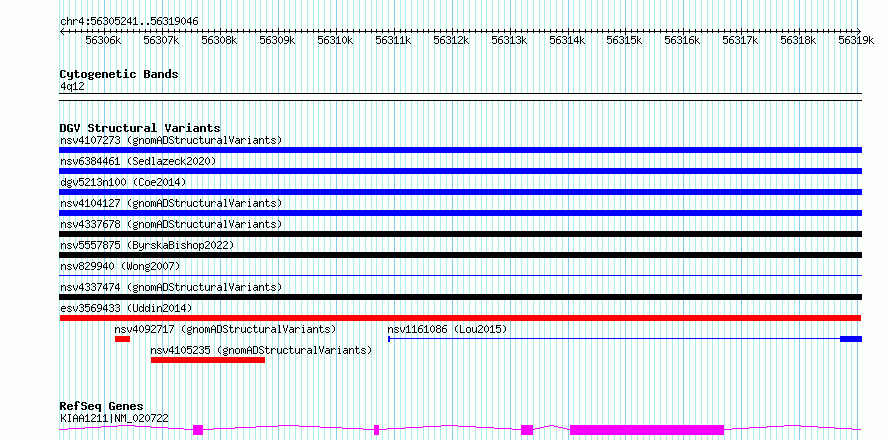Open the KIAA1211|NM_020722 gene label

114,419
